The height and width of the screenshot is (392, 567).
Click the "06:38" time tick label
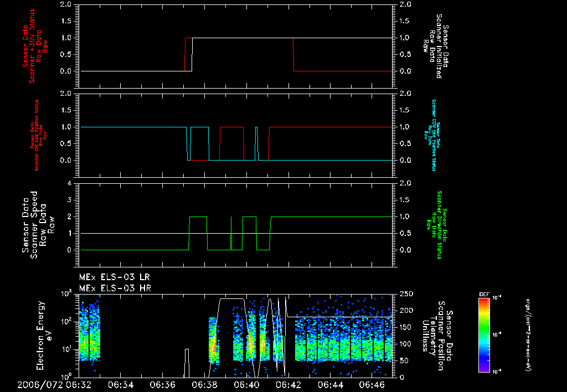(x=204, y=385)
